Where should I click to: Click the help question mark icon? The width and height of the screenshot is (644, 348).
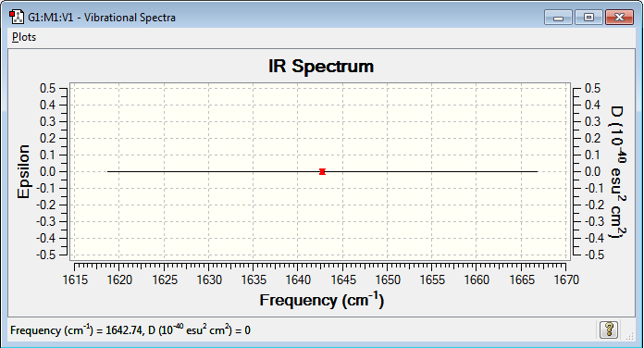[x=609, y=329]
